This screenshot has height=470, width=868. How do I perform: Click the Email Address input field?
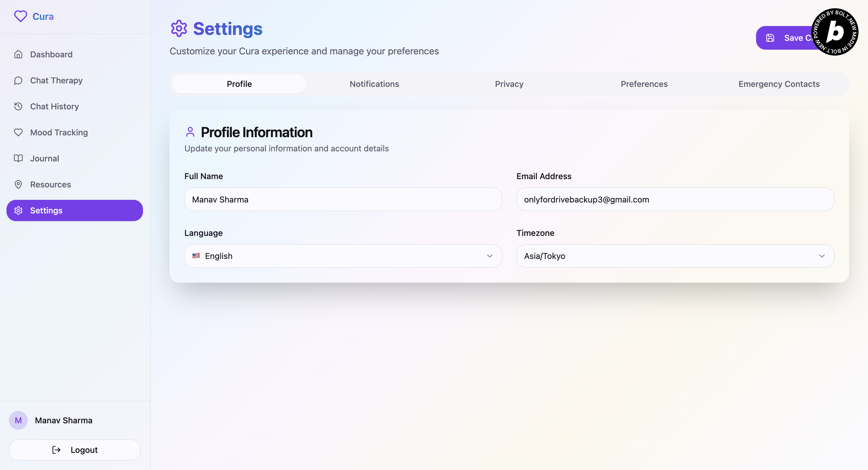[x=674, y=199]
